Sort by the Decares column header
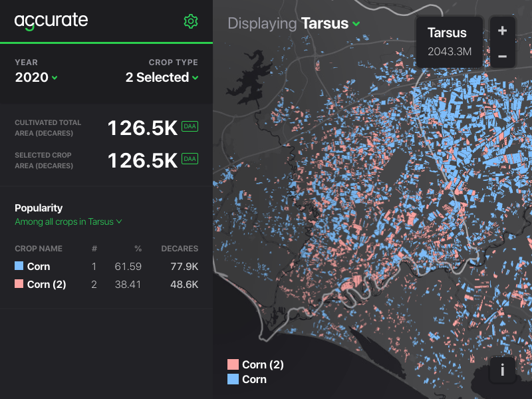Viewport: 532px width, 399px height. [180, 249]
